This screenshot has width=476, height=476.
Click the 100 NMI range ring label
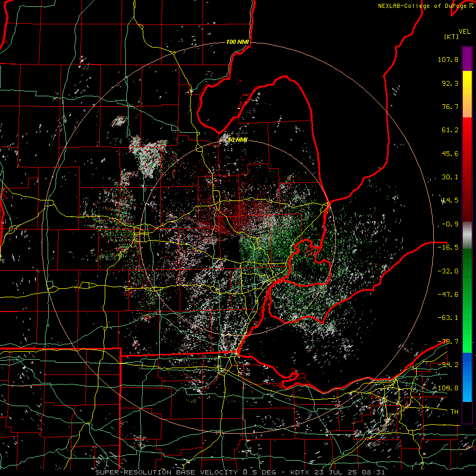(237, 42)
